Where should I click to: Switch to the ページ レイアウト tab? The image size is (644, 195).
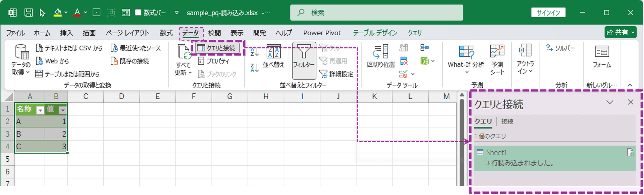(x=127, y=33)
